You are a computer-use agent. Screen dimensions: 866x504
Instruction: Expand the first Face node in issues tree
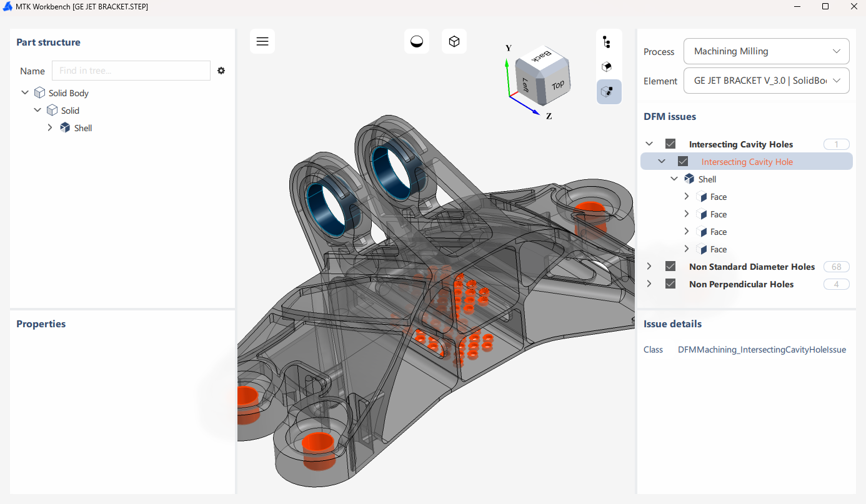point(686,196)
